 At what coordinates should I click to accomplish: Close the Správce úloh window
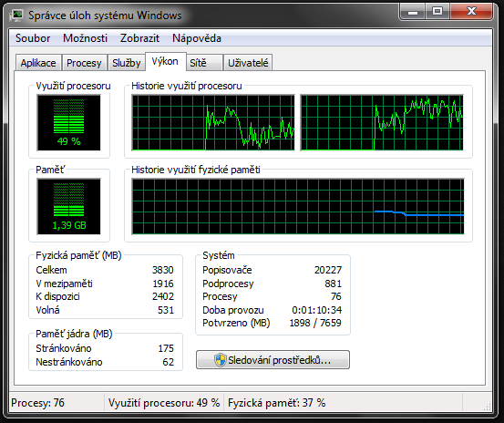tap(471, 12)
